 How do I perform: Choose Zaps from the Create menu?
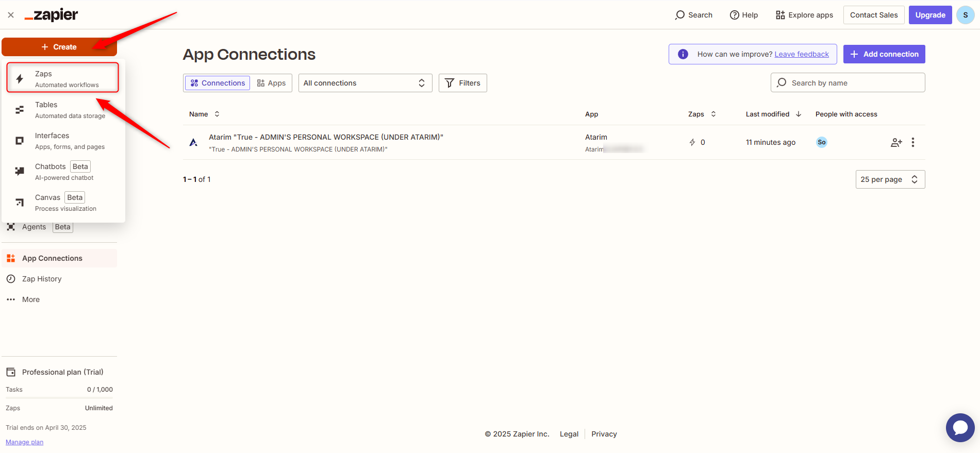pyautogui.click(x=62, y=78)
